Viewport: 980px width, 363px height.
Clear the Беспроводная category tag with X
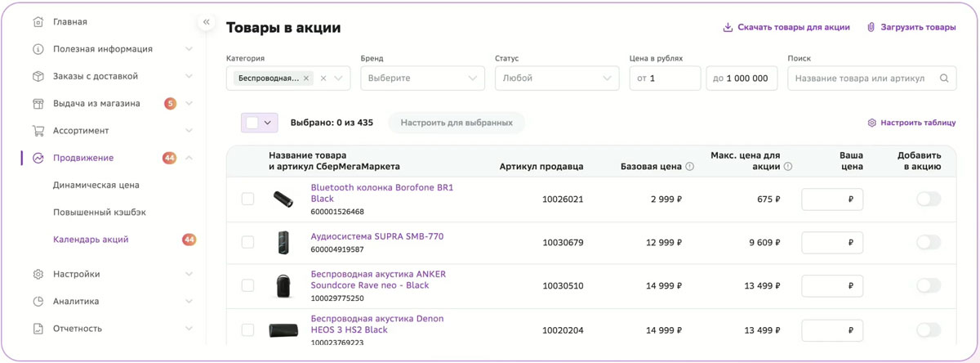point(306,78)
